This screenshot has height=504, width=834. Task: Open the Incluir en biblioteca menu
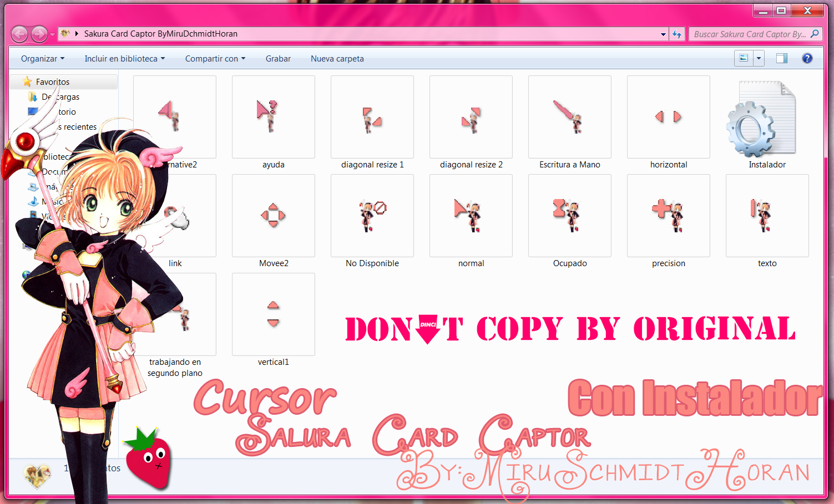tap(124, 58)
